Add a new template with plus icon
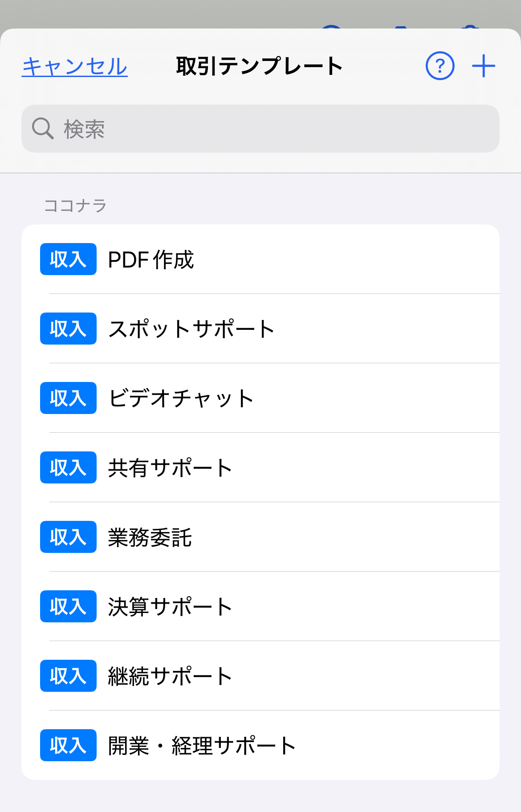The width and height of the screenshot is (521, 812). click(x=484, y=66)
